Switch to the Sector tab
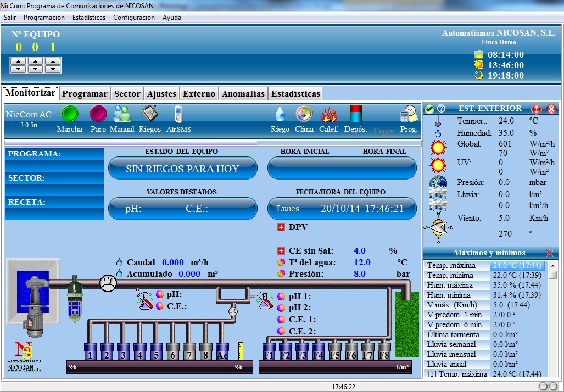This screenshot has width=564, height=392. pos(127,94)
